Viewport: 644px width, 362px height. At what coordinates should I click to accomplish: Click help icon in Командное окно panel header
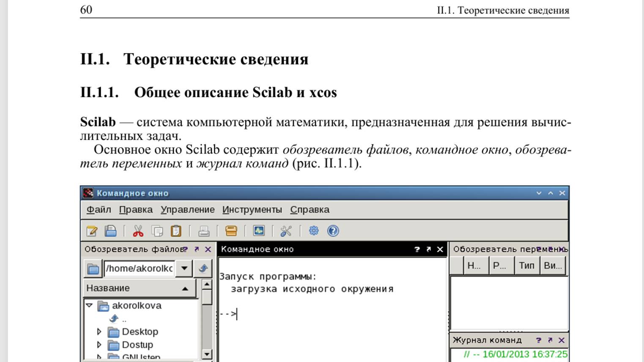(417, 250)
